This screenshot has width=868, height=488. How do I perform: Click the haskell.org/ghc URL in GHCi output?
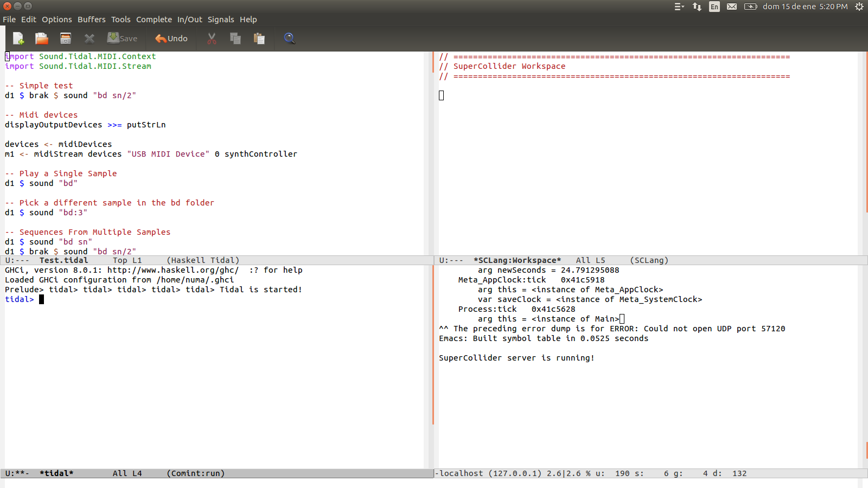pyautogui.click(x=173, y=270)
